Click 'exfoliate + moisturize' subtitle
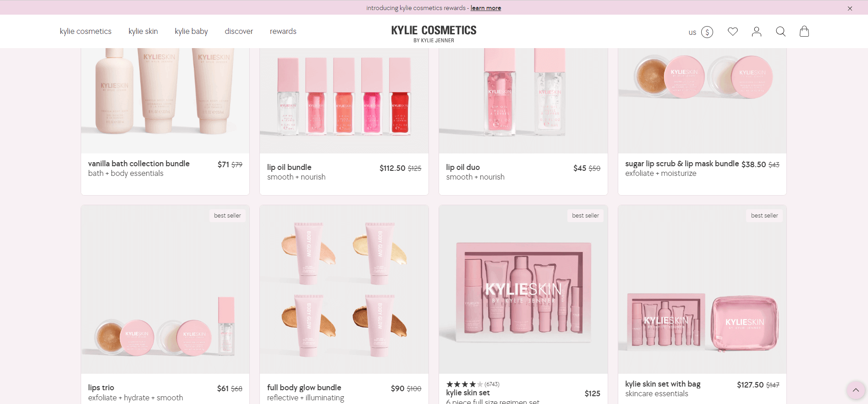Viewport: 868px width, 404px height. click(660, 173)
